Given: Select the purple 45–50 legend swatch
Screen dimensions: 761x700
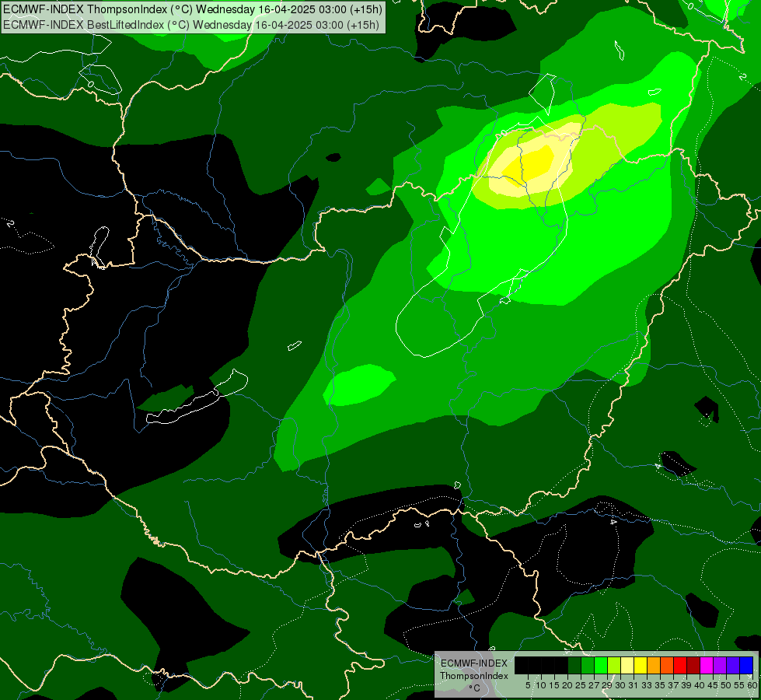Looking at the screenshot, I should [x=720, y=665].
